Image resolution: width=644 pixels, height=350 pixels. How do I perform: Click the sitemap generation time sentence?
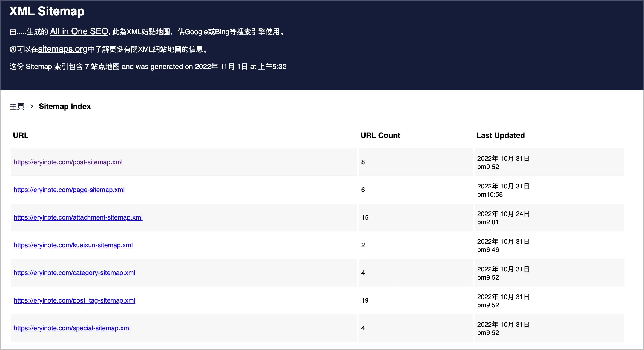(x=148, y=67)
